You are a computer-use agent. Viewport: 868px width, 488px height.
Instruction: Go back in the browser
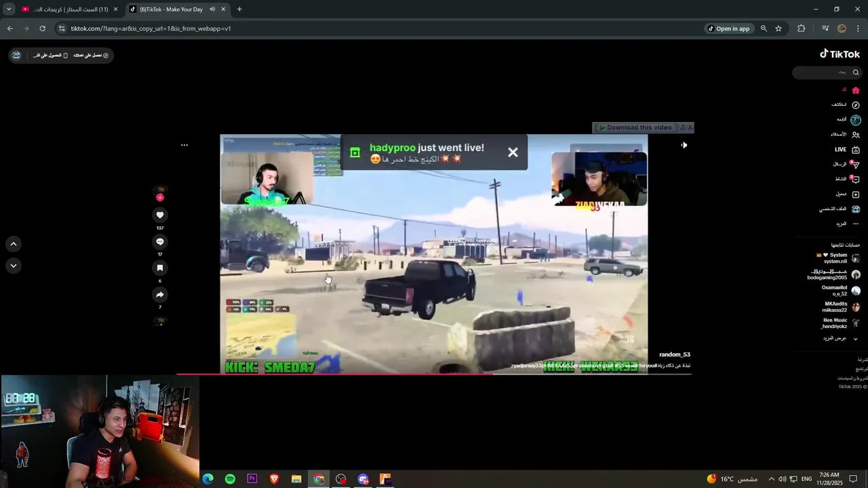click(x=10, y=28)
